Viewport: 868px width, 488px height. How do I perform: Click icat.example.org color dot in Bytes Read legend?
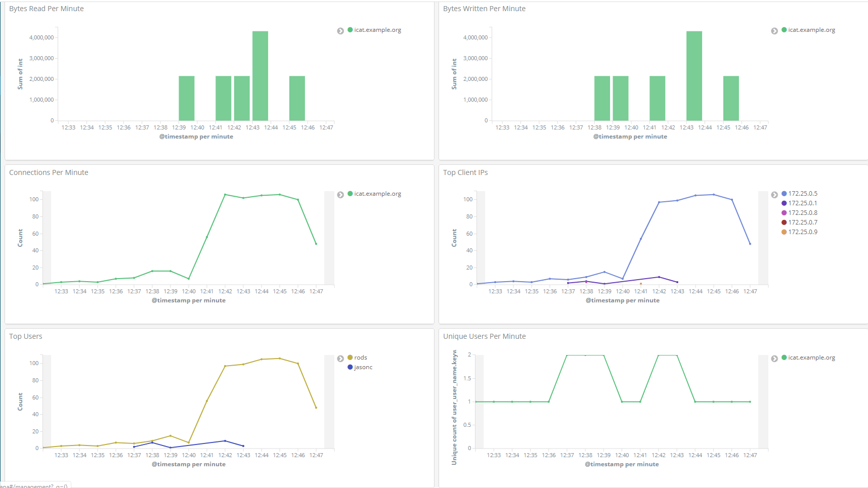tap(350, 30)
